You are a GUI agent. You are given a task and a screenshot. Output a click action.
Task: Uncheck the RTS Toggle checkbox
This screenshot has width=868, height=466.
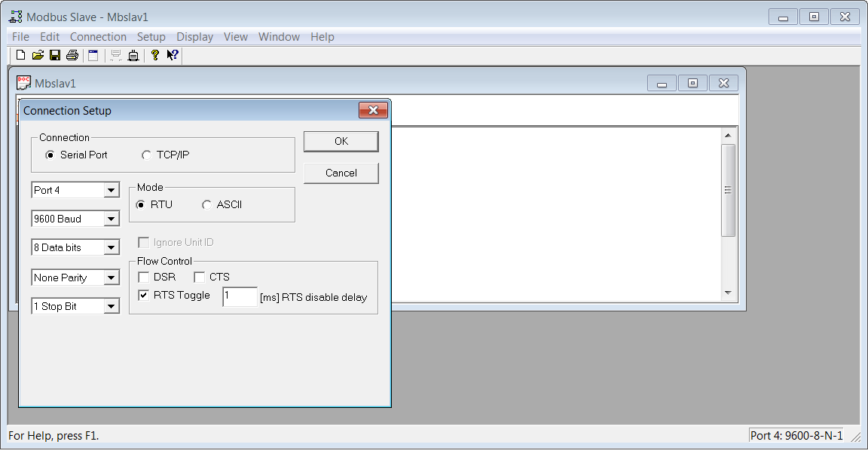(143, 296)
